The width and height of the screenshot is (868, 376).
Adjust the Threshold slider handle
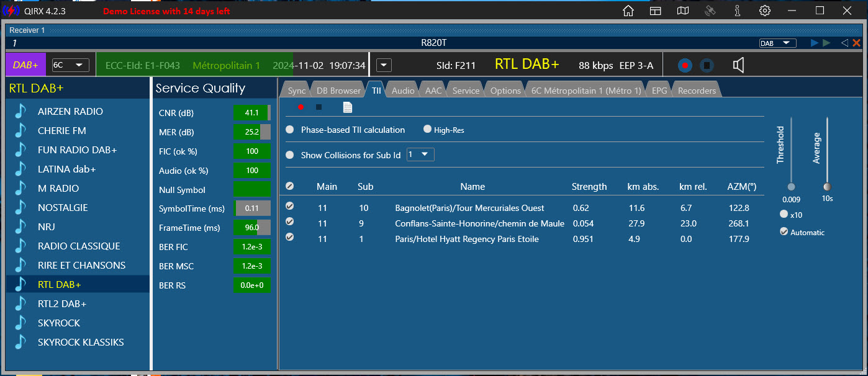[x=791, y=187]
